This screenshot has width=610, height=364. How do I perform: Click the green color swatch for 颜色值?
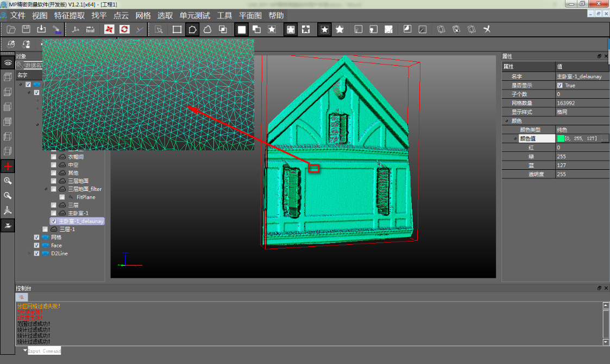(x=560, y=139)
